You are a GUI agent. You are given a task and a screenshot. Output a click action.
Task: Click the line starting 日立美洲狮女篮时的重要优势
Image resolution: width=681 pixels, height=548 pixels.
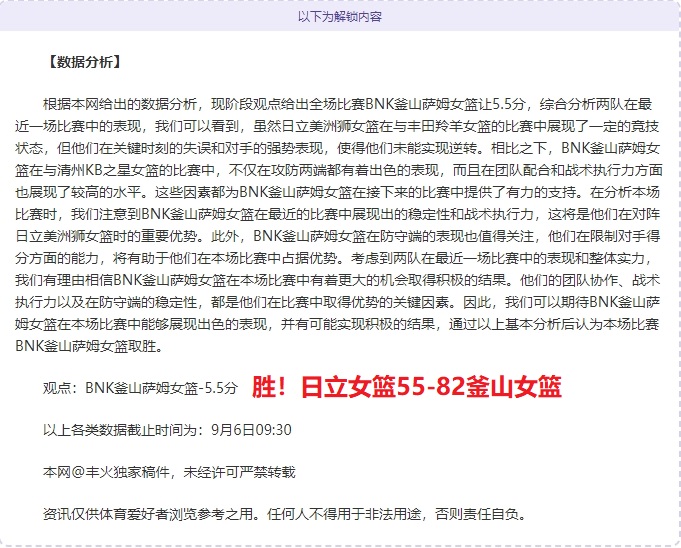(x=337, y=236)
